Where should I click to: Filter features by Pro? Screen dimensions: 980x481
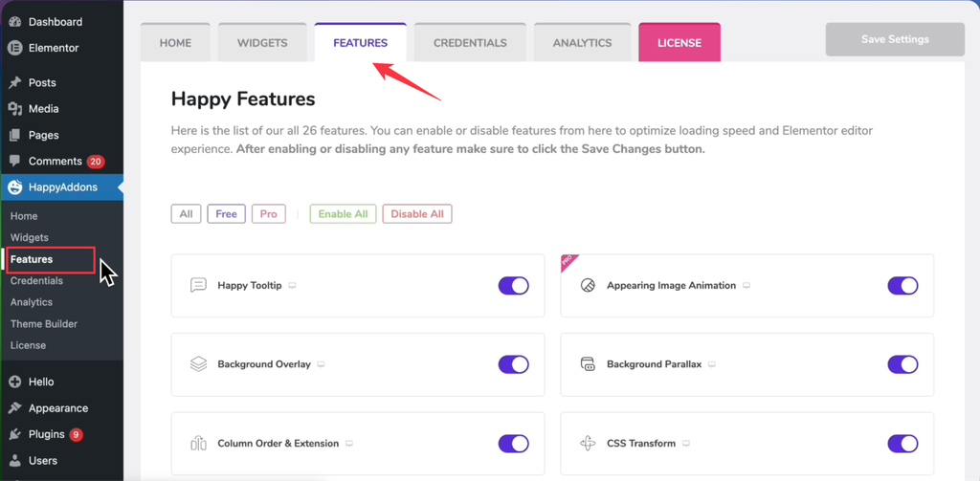click(x=269, y=213)
